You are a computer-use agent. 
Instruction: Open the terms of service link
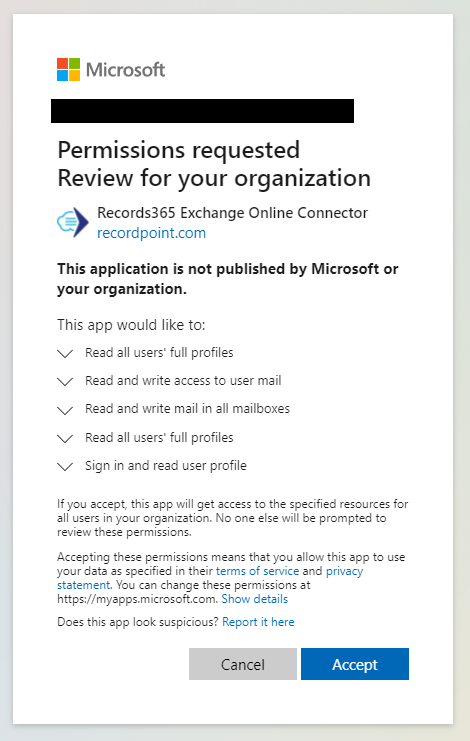(x=257, y=571)
